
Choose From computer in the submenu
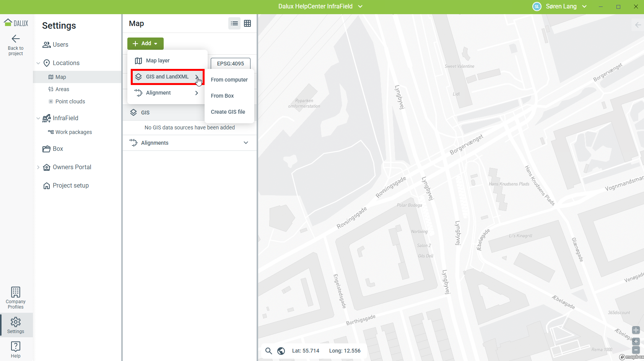(x=229, y=80)
